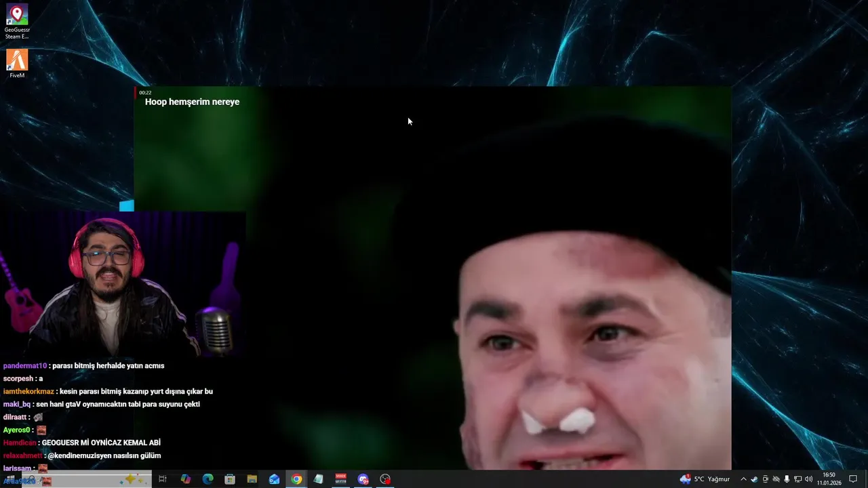Click the video title "Hoop hemşerim nereye"
This screenshot has height=488, width=868.
(x=192, y=102)
